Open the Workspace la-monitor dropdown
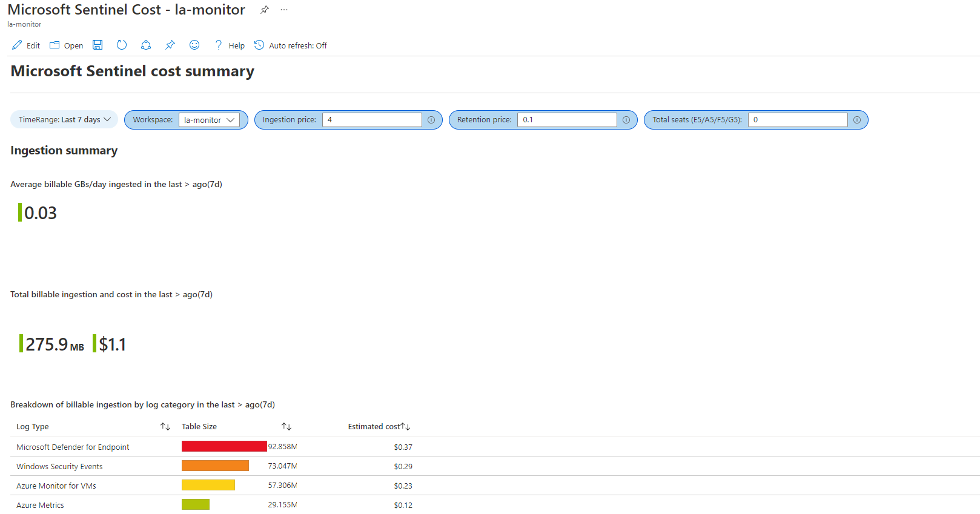 (209, 120)
